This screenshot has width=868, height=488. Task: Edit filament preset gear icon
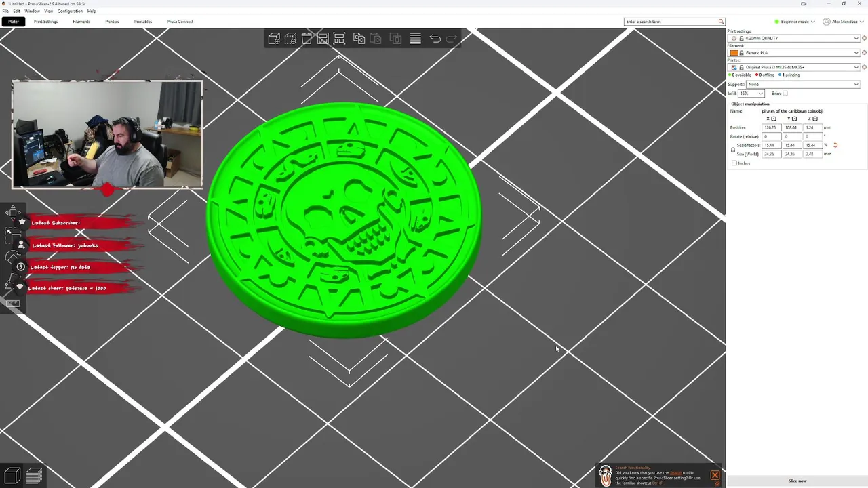864,52
